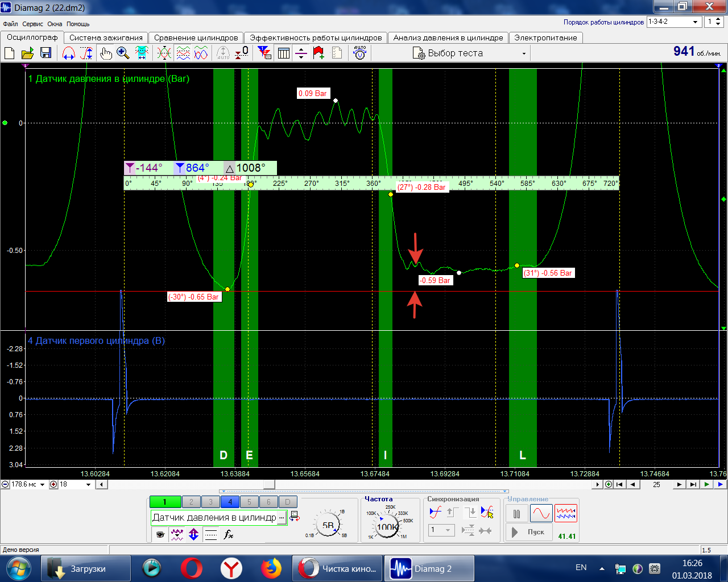728x582 pixels.
Task: Click the blue up-down arrows invert icon
Action: click(x=193, y=534)
